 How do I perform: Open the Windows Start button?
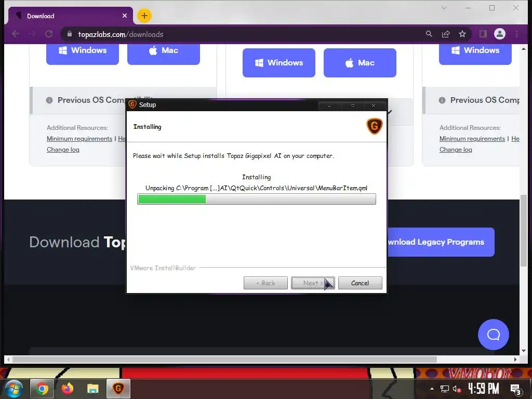pos(14,389)
